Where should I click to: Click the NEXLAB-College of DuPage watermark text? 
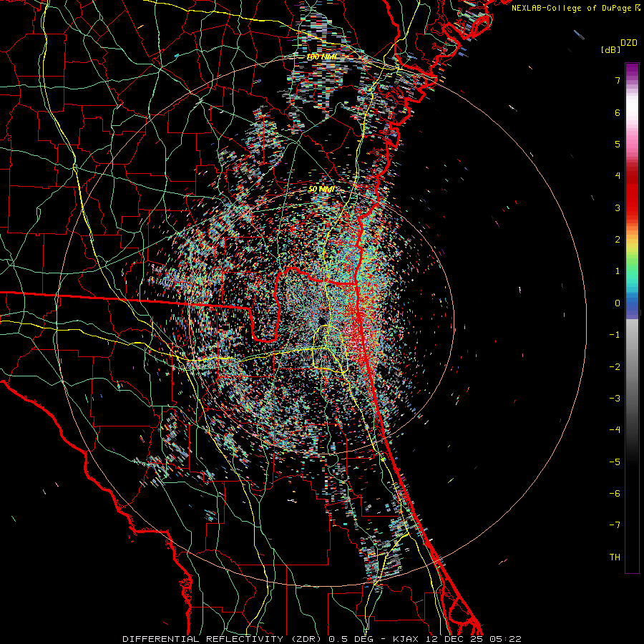pyautogui.click(x=576, y=8)
